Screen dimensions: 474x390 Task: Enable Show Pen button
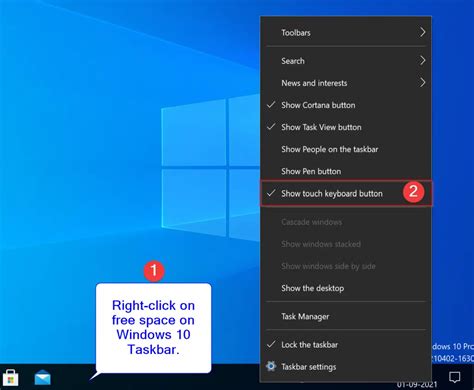(346, 171)
